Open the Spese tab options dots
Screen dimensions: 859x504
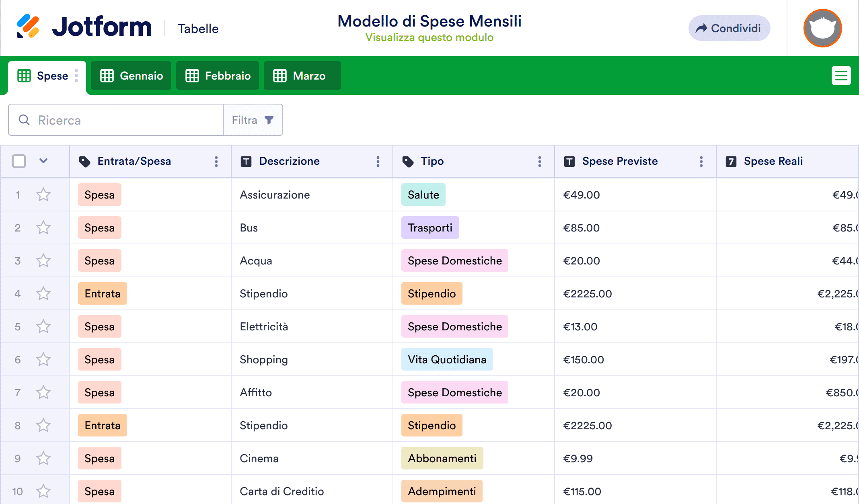pyautogui.click(x=76, y=76)
